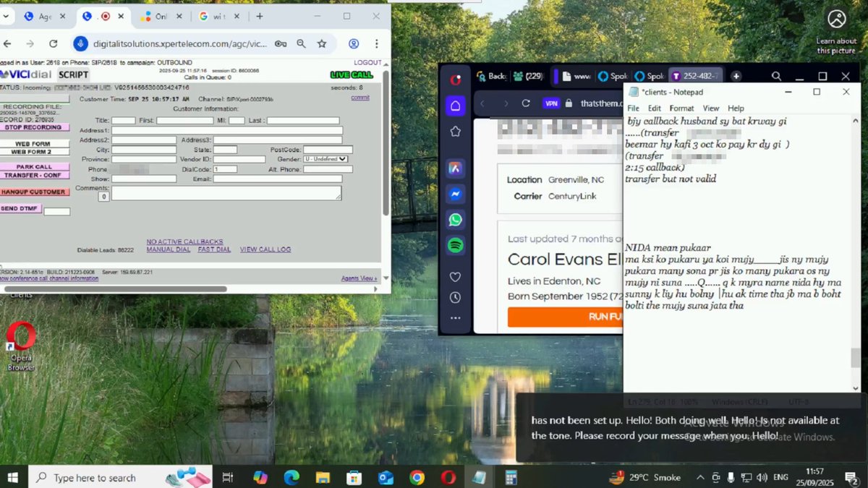
Task: Open Spotify in Opera sidebar
Action: (x=455, y=246)
